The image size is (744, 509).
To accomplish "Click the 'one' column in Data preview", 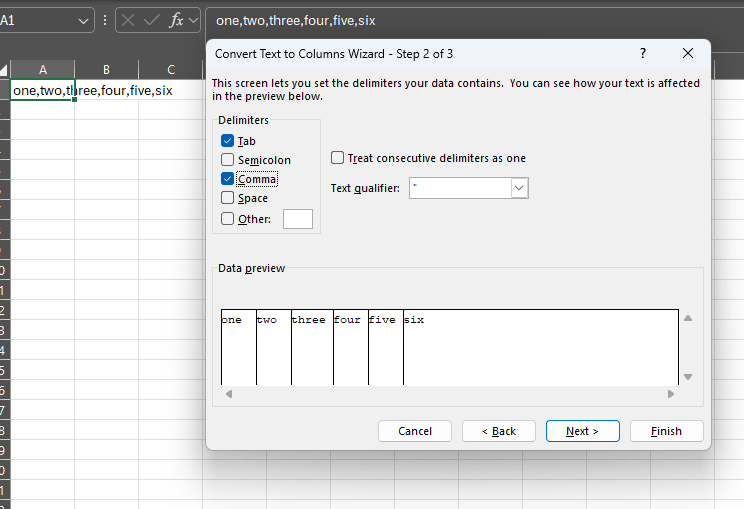I will click(239, 347).
